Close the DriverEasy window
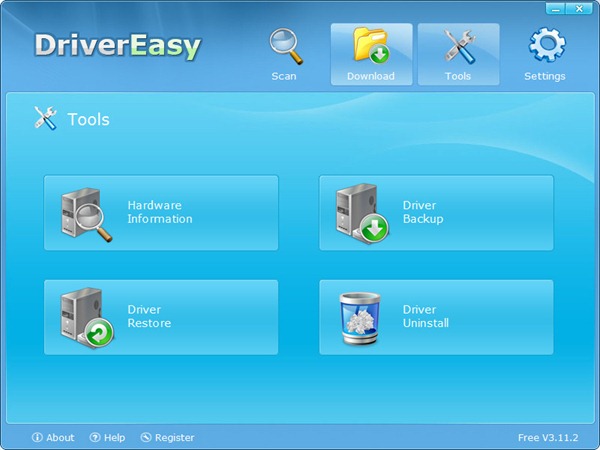600x450 pixels. click(579, 8)
